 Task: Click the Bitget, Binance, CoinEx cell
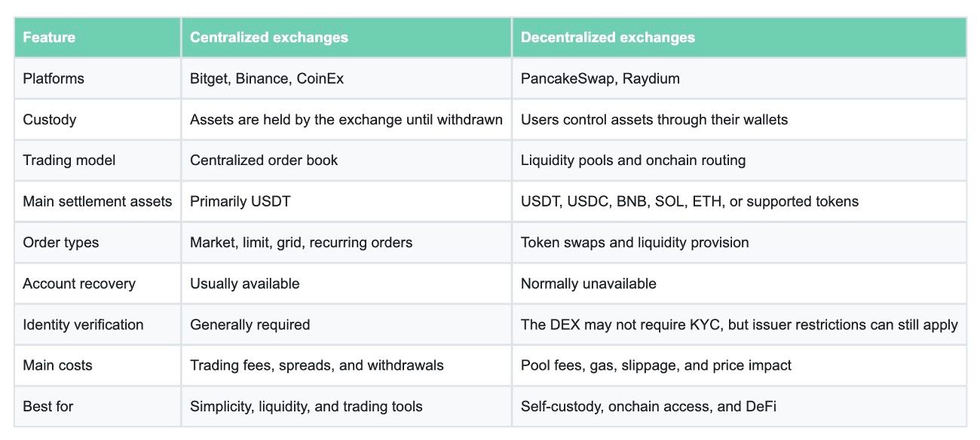[346, 78]
